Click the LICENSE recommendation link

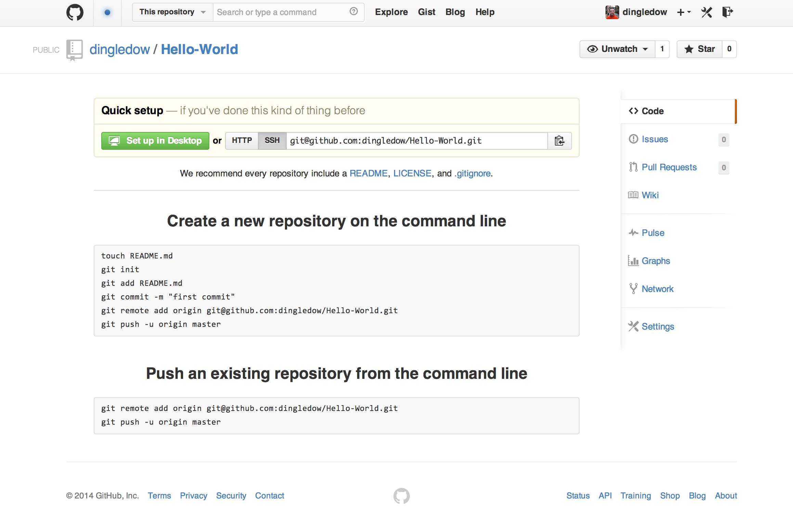(x=412, y=173)
